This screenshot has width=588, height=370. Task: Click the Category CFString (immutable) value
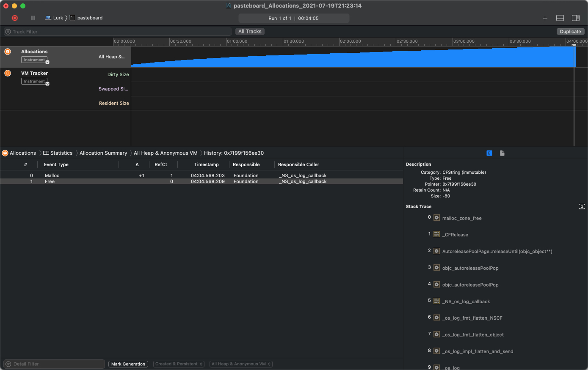[x=464, y=173]
